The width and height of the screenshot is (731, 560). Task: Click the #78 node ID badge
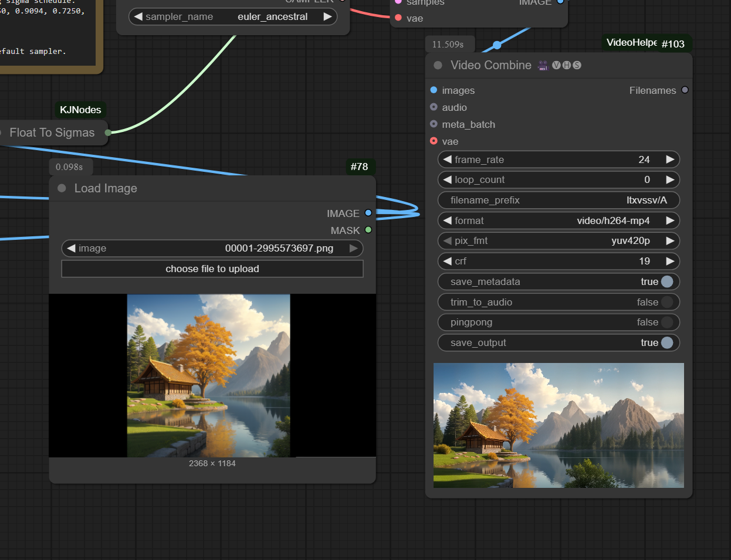[359, 167]
